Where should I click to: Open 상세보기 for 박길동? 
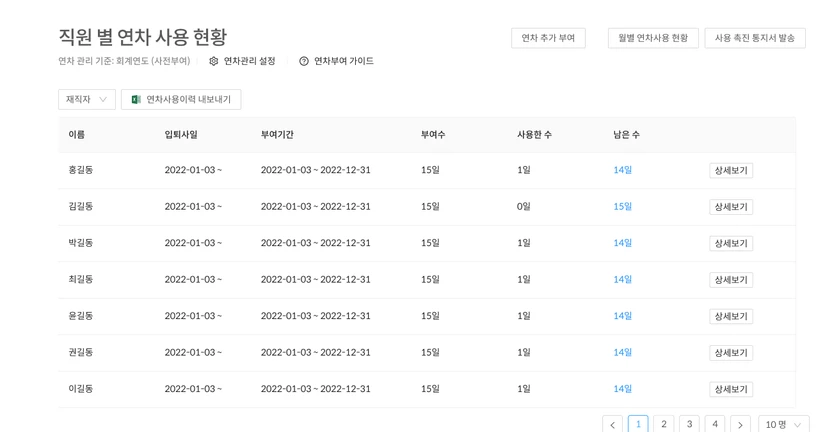point(731,243)
